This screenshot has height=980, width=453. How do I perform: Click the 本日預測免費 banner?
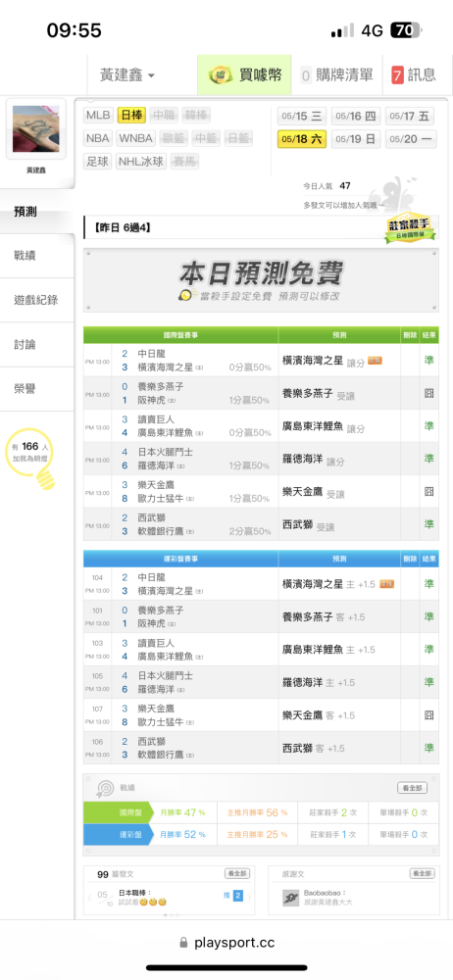(x=261, y=280)
